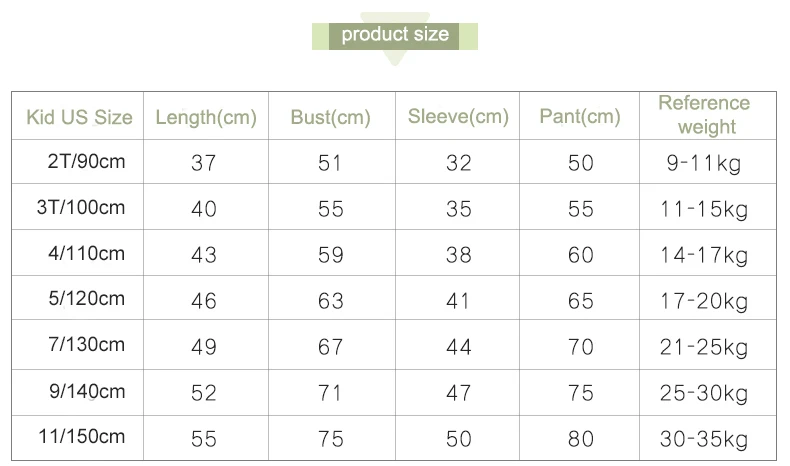Select the 'Reference weight' column header
The height and width of the screenshot is (466, 790).
pyautogui.click(x=704, y=115)
